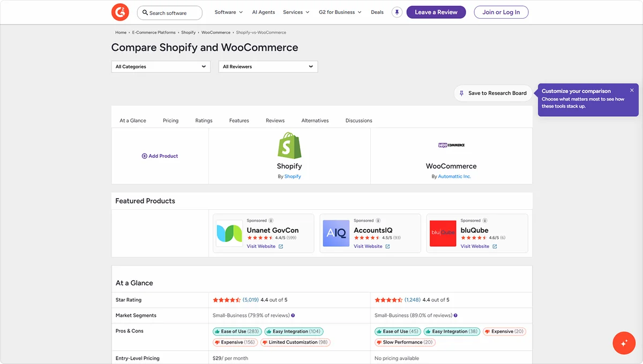
Task: Click the Leave a Review button
Action: tap(436, 12)
